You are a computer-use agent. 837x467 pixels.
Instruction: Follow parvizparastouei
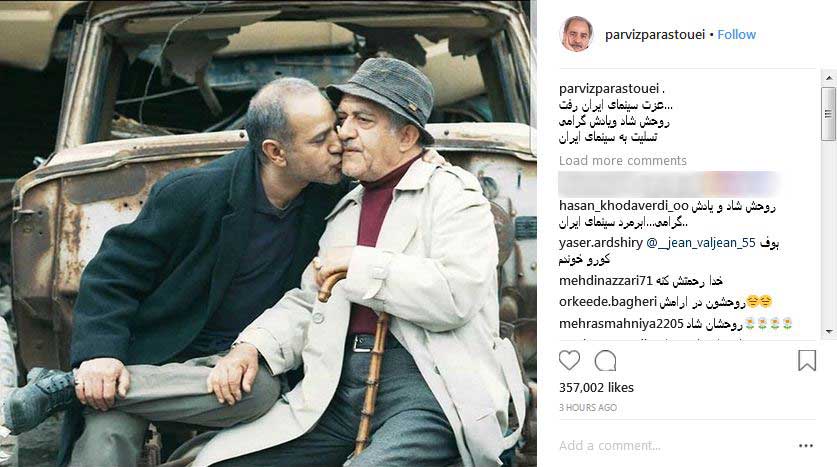pyautogui.click(x=736, y=35)
